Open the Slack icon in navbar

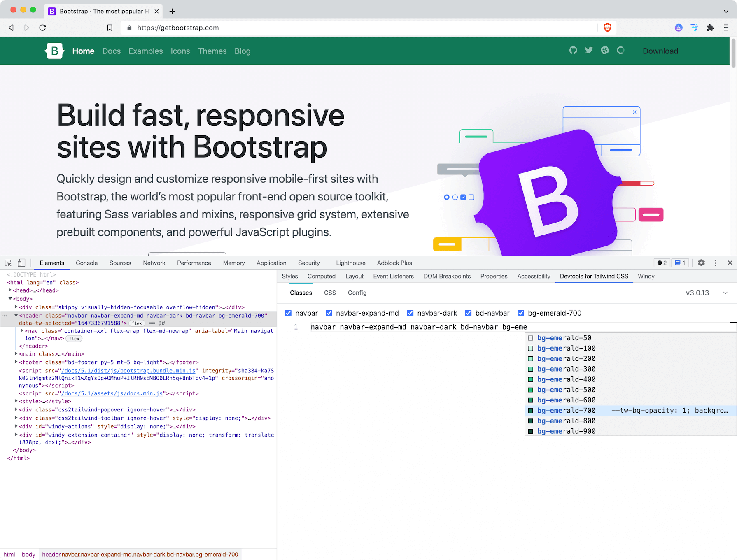point(605,50)
